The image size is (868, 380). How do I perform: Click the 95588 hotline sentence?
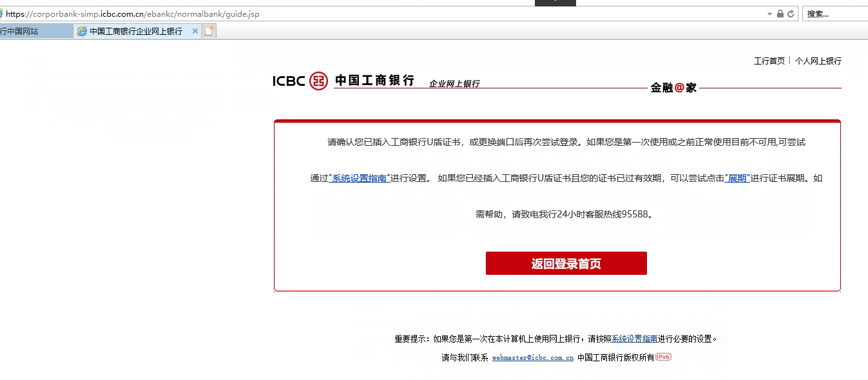(565, 214)
